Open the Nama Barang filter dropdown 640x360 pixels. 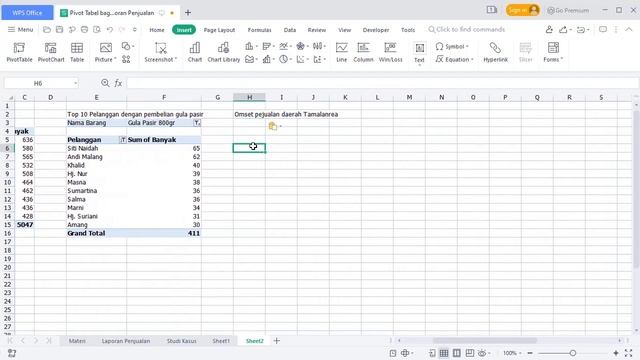click(x=197, y=123)
